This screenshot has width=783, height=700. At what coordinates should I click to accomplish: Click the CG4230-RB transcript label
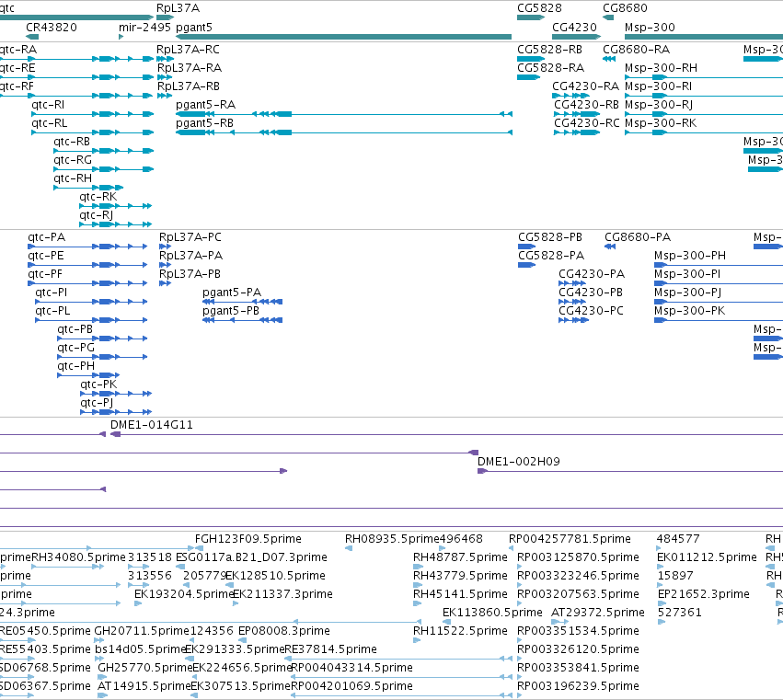[587, 105]
